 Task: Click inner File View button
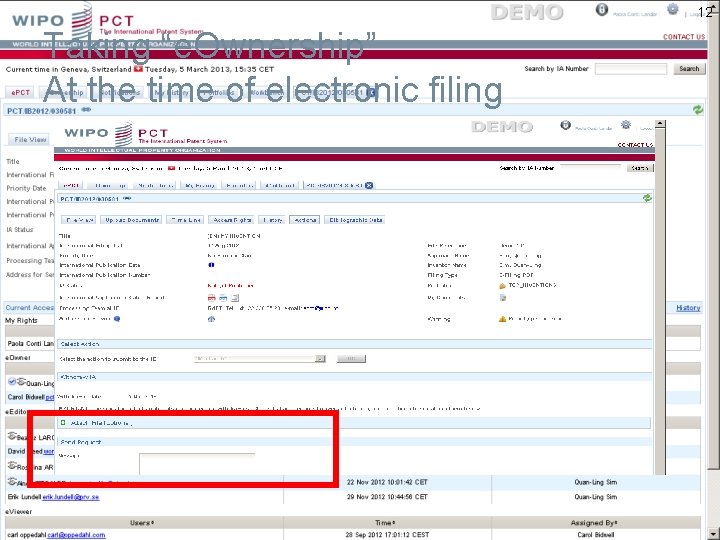[80, 220]
